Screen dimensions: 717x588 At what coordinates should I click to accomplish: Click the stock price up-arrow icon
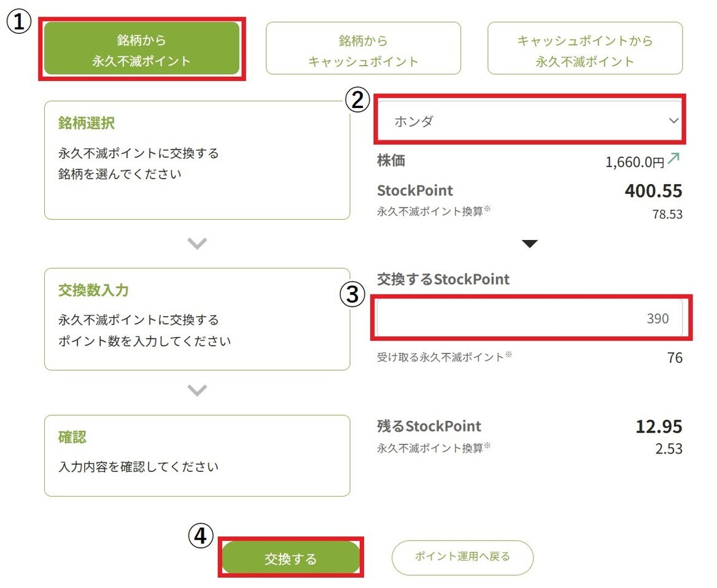tap(674, 160)
